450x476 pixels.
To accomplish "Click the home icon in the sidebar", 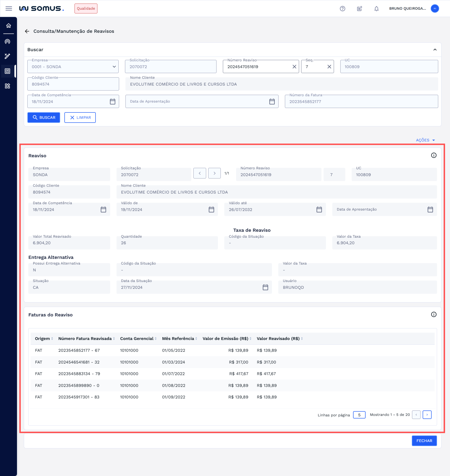I will [8, 26].
